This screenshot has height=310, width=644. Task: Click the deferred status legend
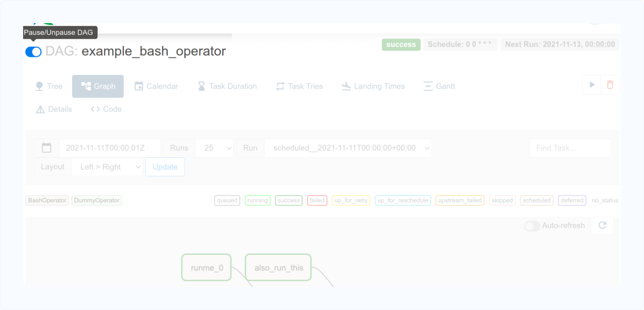pos(572,200)
